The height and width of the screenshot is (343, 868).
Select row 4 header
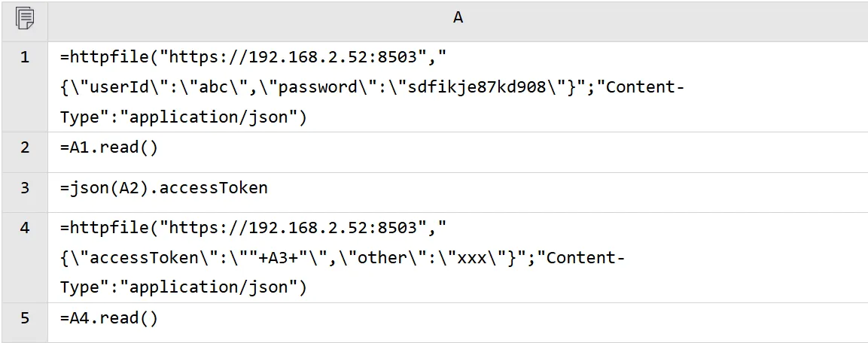24,258
